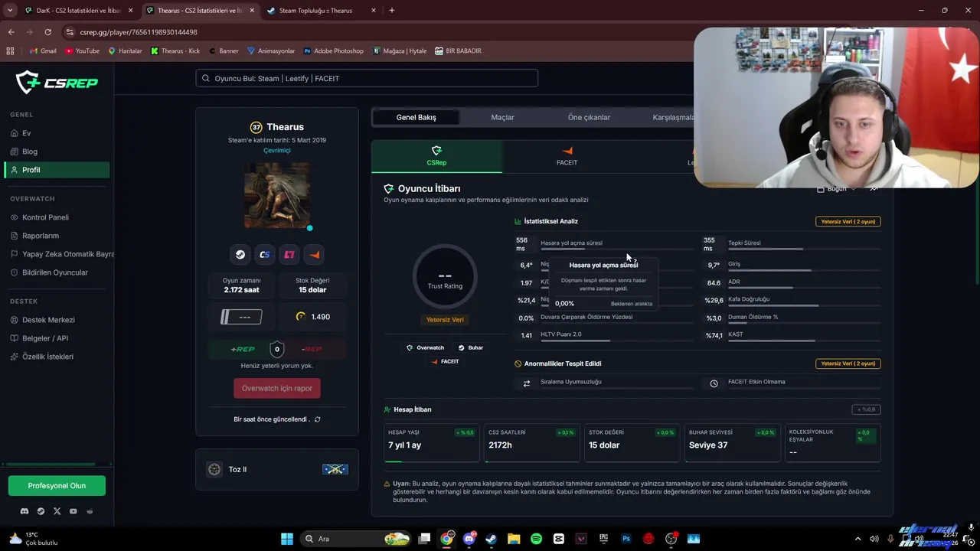Open the CSRep logo home link
The width and height of the screenshot is (980, 551).
pos(57,82)
